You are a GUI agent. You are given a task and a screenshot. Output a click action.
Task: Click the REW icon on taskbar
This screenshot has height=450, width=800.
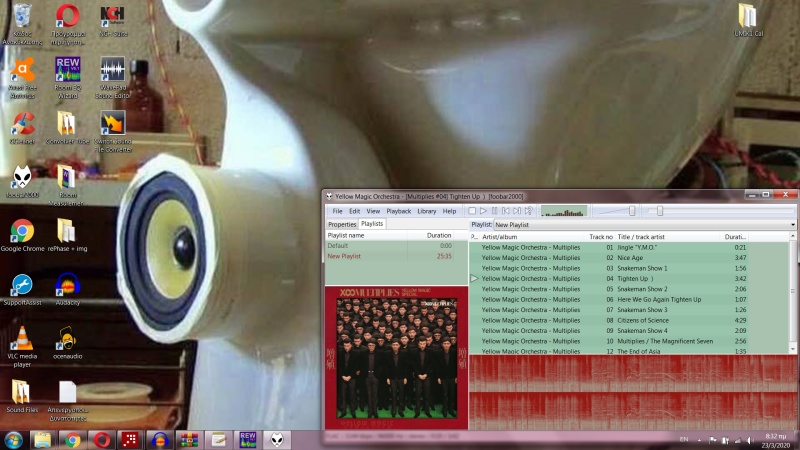[x=247, y=440]
